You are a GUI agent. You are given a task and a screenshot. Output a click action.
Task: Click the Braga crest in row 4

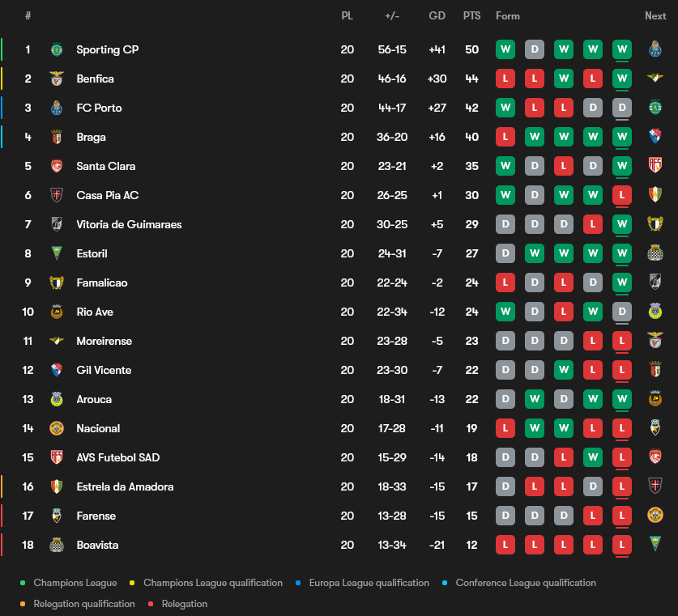(x=56, y=137)
